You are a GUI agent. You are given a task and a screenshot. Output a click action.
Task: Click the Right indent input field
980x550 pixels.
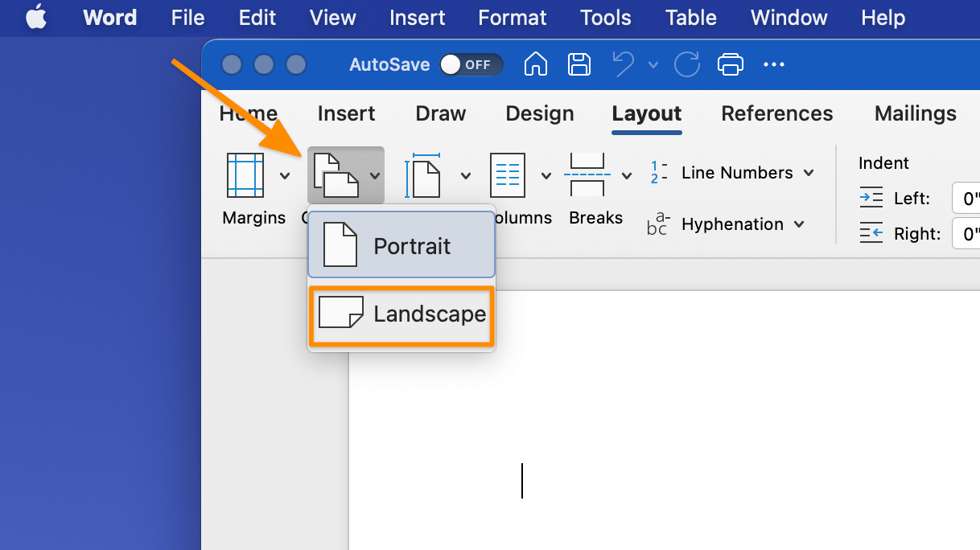coord(966,234)
